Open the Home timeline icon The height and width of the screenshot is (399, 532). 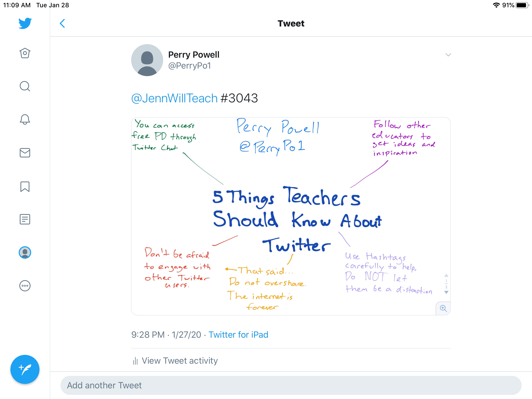click(x=25, y=53)
